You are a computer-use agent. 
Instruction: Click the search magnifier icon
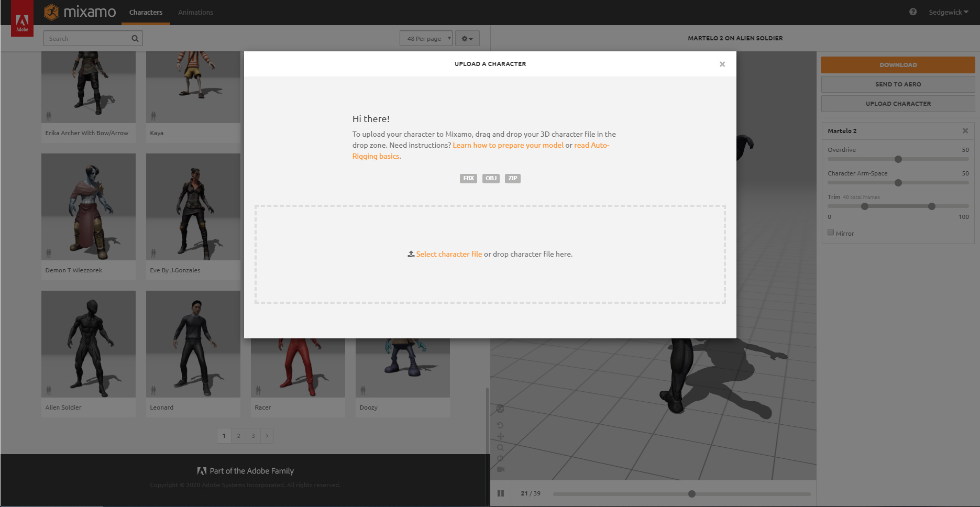tap(135, 38)
